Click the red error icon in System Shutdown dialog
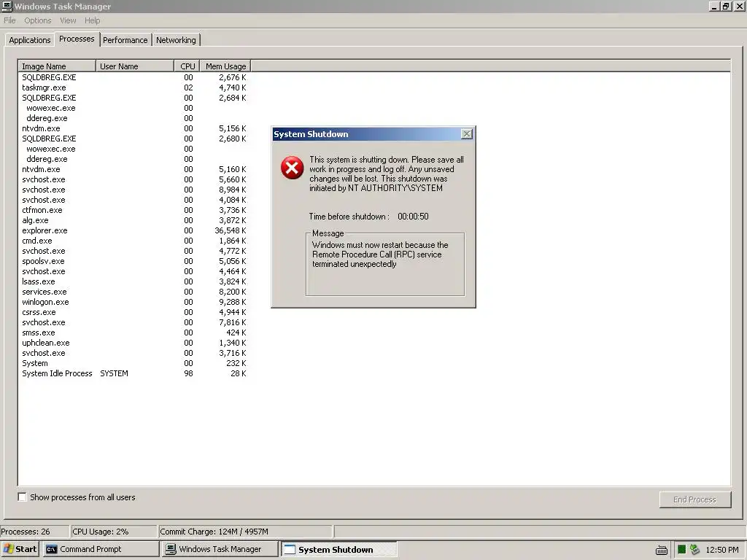The image size is (747, 560). point(292,168)
